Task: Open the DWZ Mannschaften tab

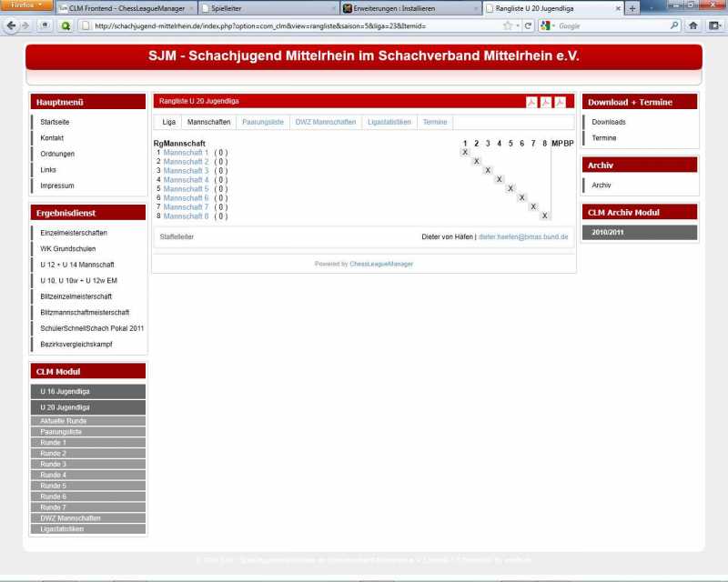Action: point(326,122)
